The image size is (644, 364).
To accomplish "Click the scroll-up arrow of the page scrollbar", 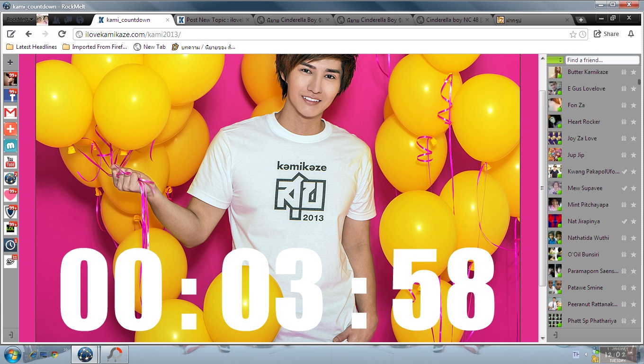I will click(543, 58).
